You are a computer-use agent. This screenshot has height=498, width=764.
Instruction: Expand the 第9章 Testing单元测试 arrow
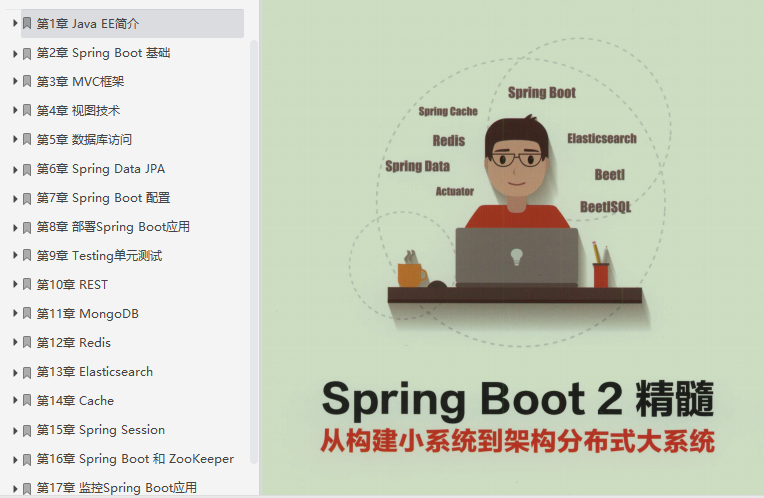point(15,255)
